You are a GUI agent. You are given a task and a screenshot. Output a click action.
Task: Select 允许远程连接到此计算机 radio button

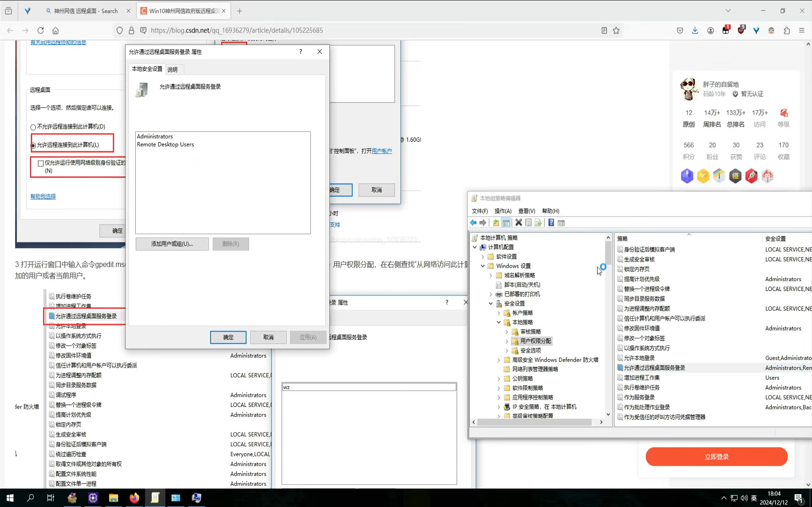click(33, 145)
